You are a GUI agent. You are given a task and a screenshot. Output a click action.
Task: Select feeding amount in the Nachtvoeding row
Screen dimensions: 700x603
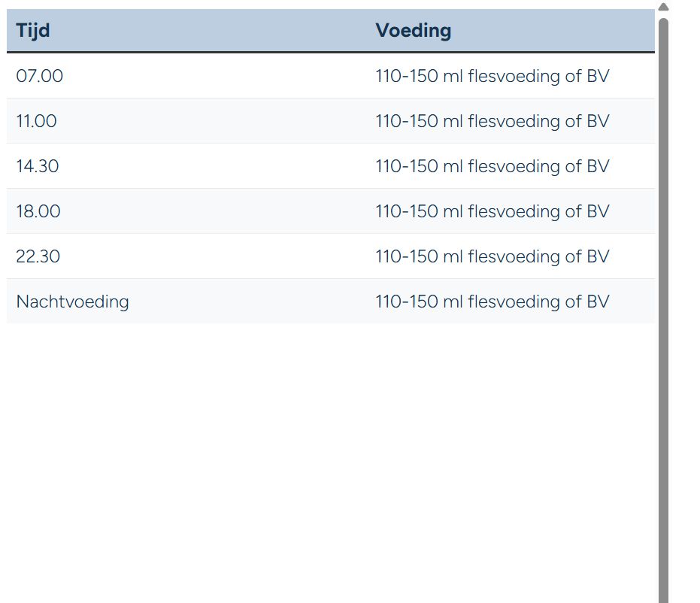tap(492, 301)
